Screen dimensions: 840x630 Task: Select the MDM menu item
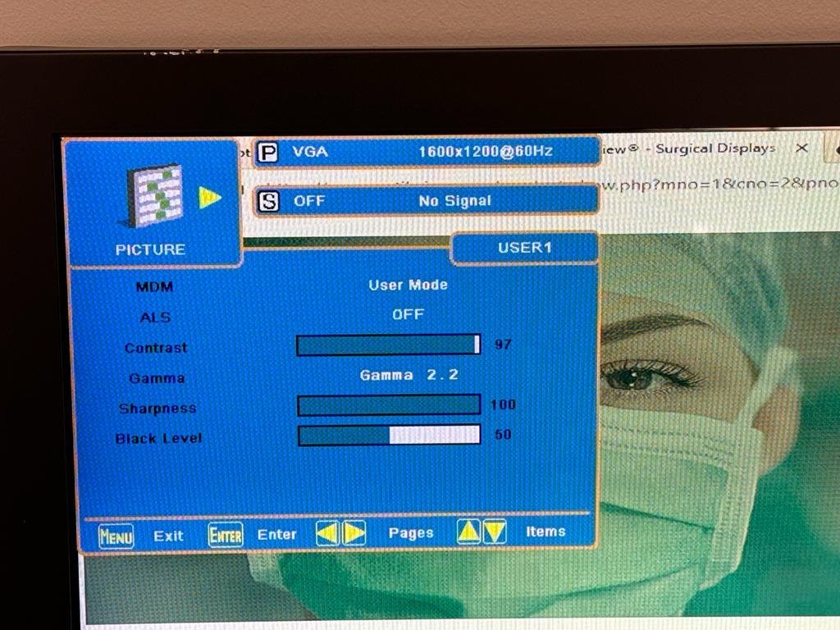click(154, 286)
